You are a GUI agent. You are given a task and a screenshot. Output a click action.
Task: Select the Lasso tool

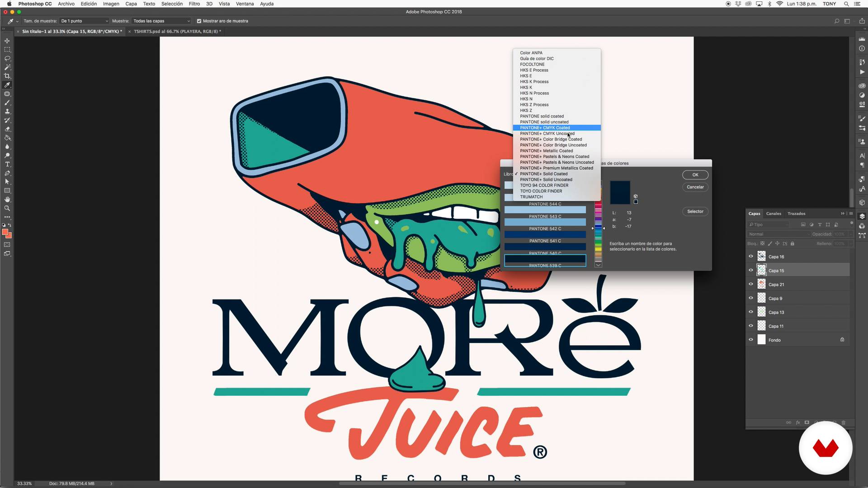7,58
